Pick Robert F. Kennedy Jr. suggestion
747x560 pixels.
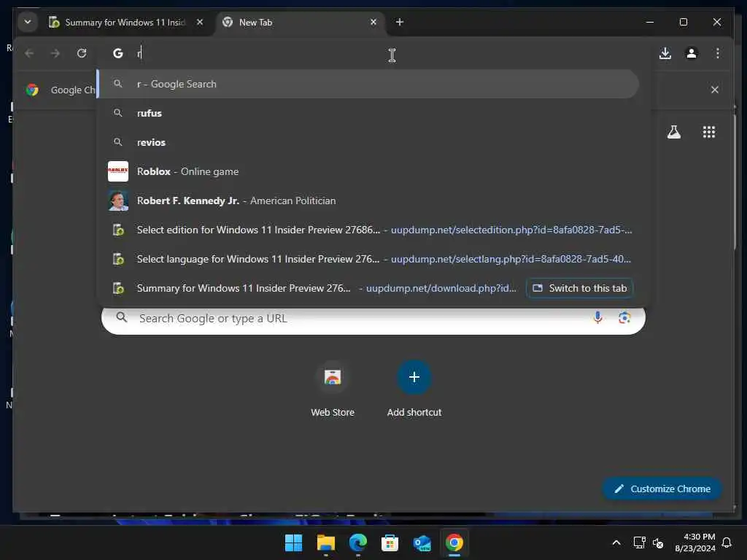368,201
